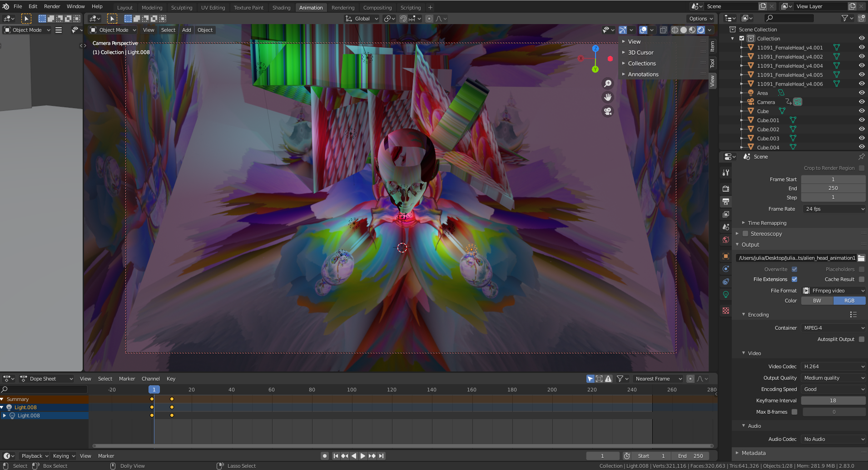Browse output folder with the folder icon
This screenshot has width=868, height=470.
click(x=861, y=258)
